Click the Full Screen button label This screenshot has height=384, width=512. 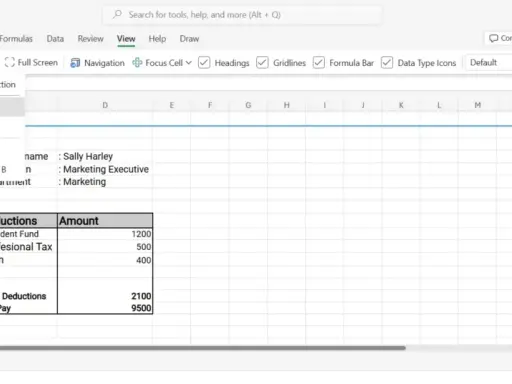point(38,62)
